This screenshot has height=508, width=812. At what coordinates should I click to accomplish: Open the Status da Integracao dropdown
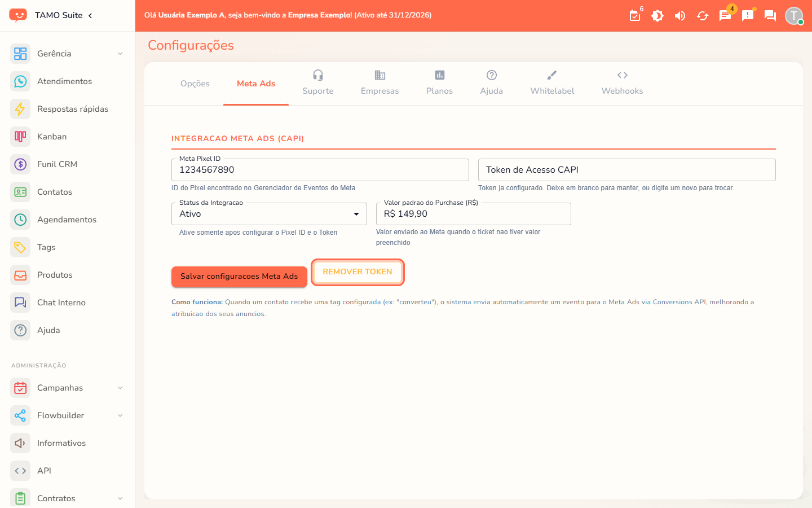pos(269,214)
